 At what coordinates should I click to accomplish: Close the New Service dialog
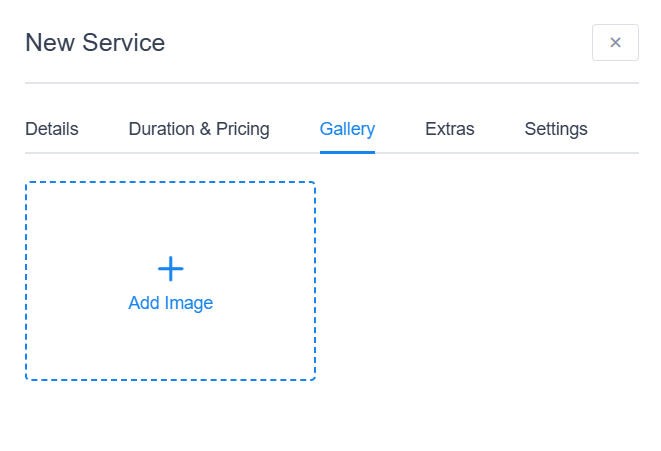point(615,43)
